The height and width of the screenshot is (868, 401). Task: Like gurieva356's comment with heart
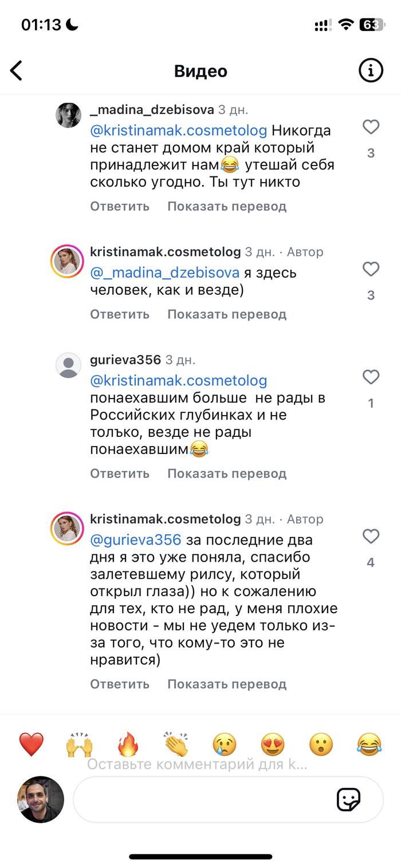(x=371, y=377)
